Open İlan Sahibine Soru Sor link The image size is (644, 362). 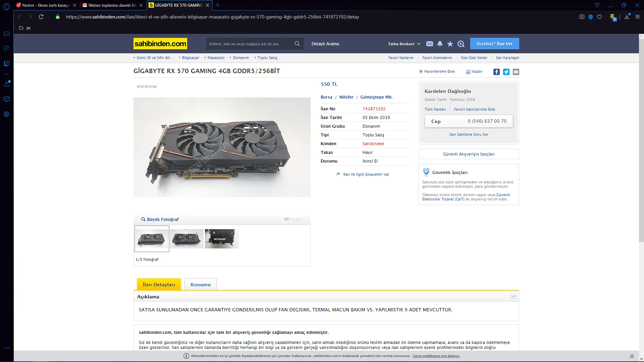pos(469,134)
